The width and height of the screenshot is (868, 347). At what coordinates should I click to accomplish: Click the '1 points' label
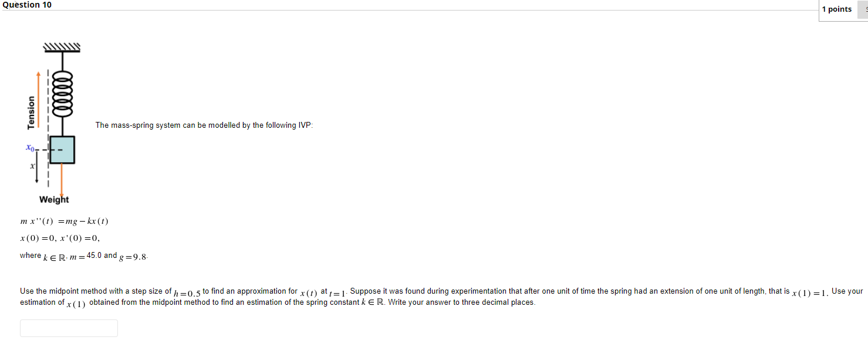pos(836,9)
